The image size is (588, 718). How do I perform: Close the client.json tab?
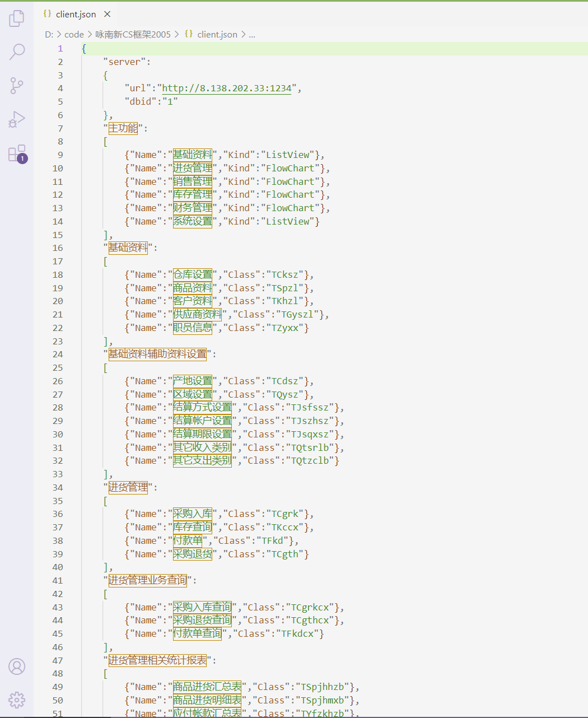[x=108, y=14]
